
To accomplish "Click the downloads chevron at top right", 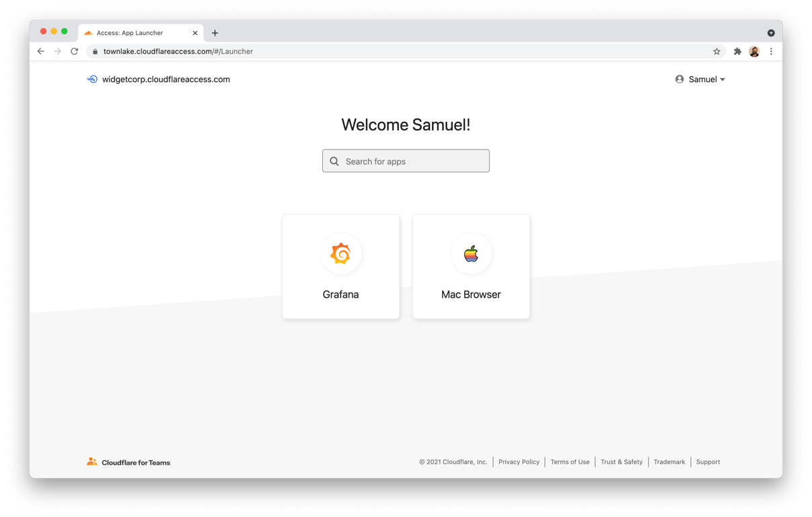I will click(771, 32).
